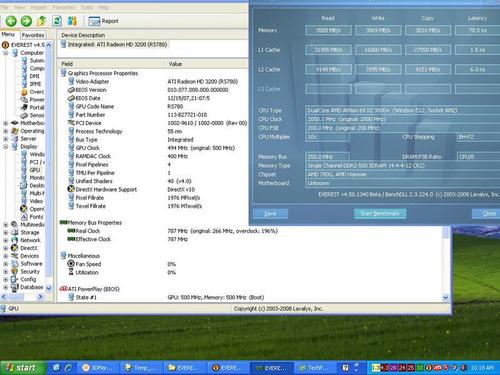Click the Motherboard chip icon in tree
The height and width of the screenshot is (375, 500).
pyautogui.click(x=15, y=123)
